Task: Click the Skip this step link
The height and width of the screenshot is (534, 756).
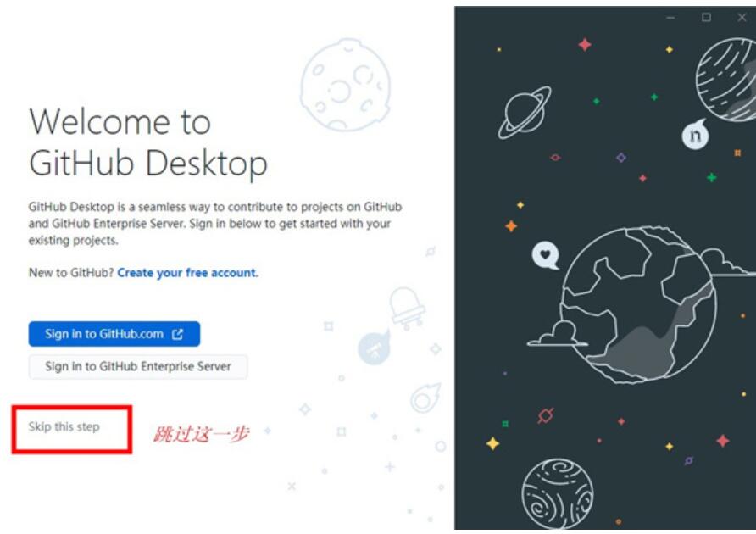Action: click(x=64, y=426)
